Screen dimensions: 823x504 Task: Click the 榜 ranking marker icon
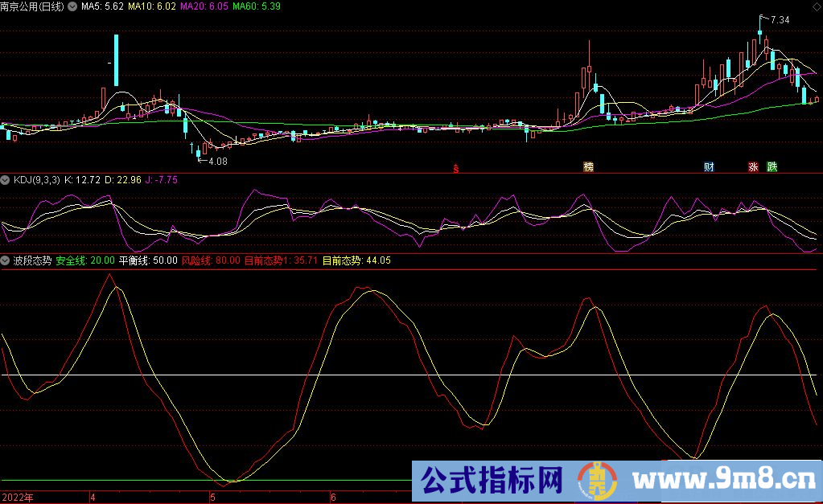point(588,166)
